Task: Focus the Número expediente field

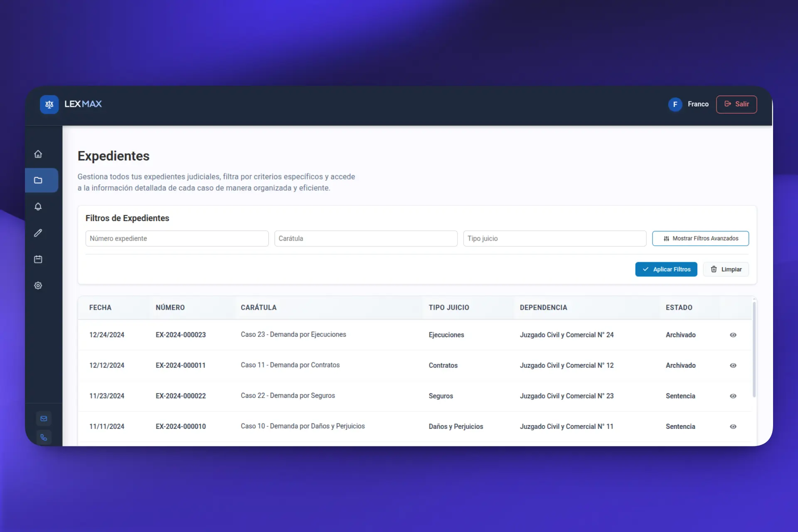Action: (x=177, y=239)
